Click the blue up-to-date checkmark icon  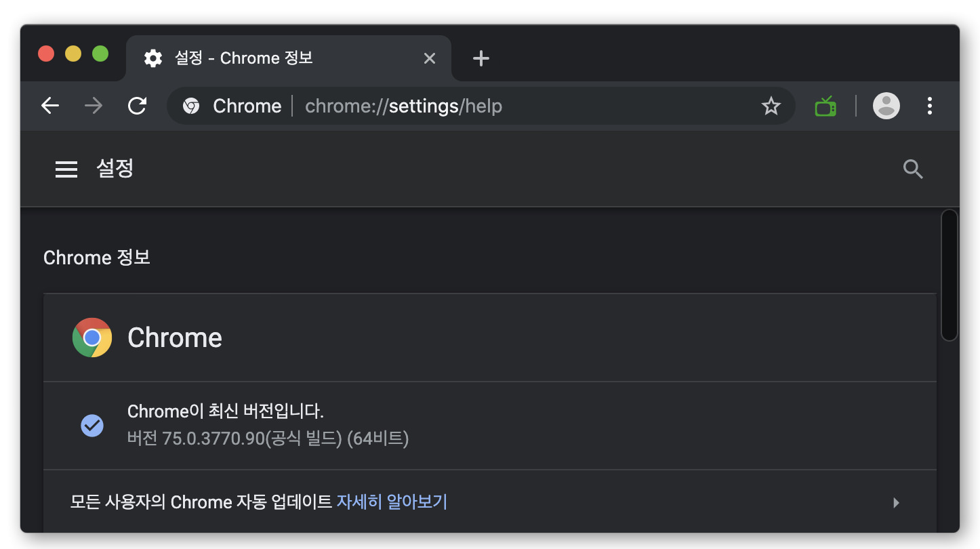pyautogui.click(x=92, y=426)
